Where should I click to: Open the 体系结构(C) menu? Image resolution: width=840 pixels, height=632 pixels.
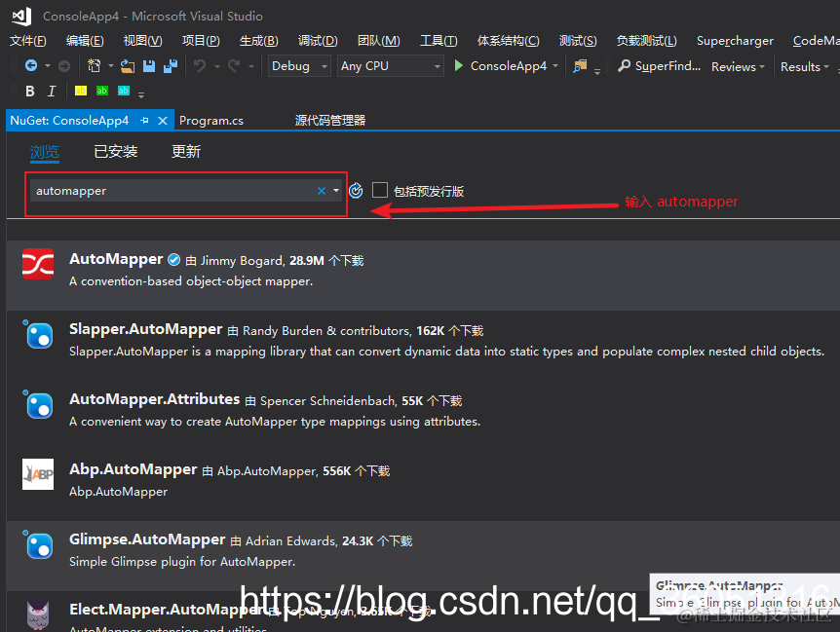pyautogui.click(x=509, y=41)
